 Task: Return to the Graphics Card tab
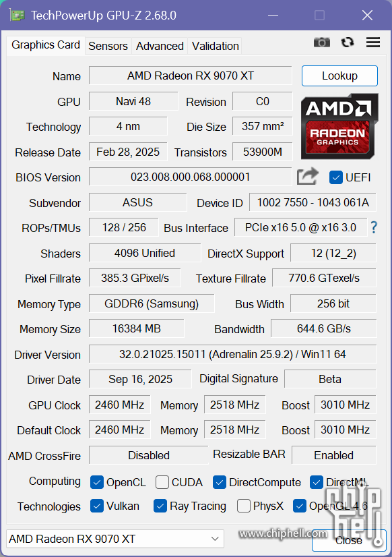(x=45, y=45)
